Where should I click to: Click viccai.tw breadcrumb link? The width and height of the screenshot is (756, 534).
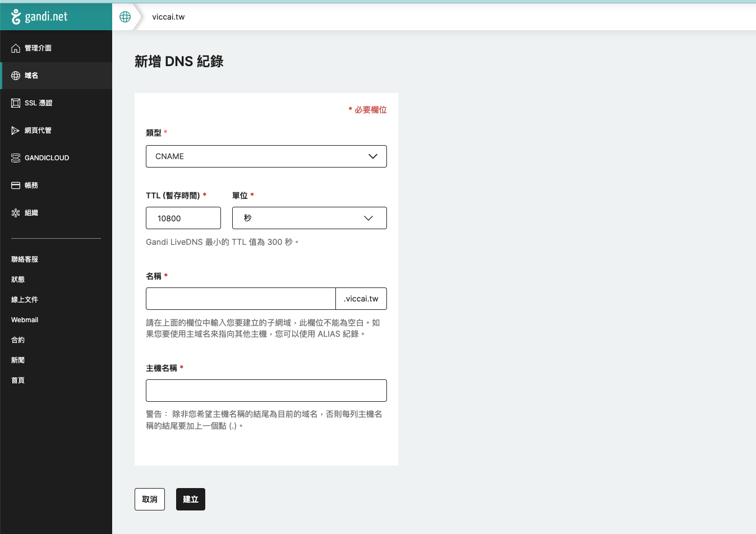click(168, 17)
